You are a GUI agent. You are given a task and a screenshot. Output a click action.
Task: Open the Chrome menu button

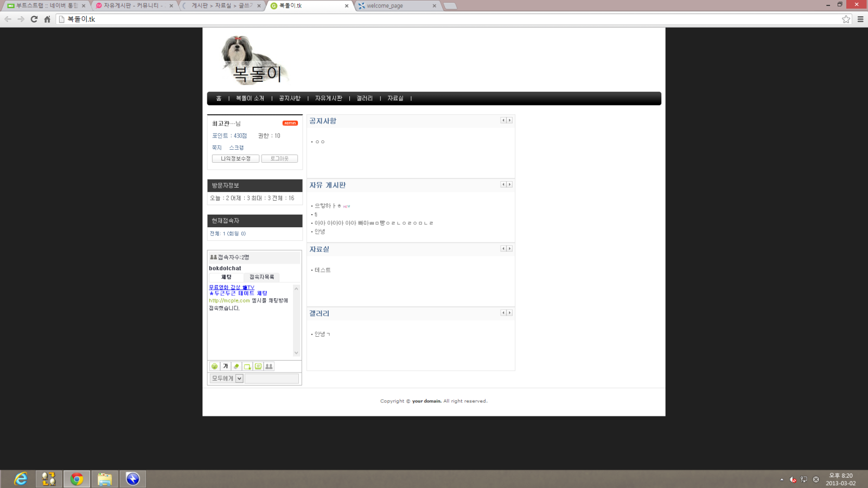(860, 19)
